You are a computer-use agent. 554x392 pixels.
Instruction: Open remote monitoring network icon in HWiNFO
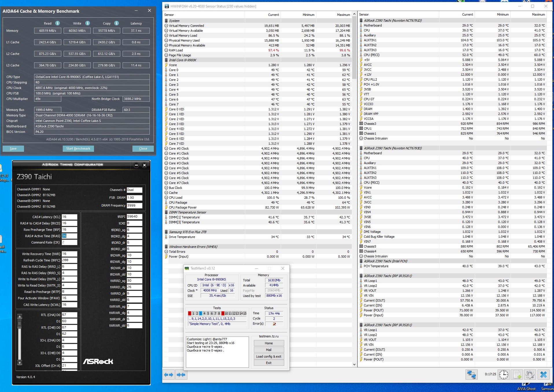click(471, 375)
